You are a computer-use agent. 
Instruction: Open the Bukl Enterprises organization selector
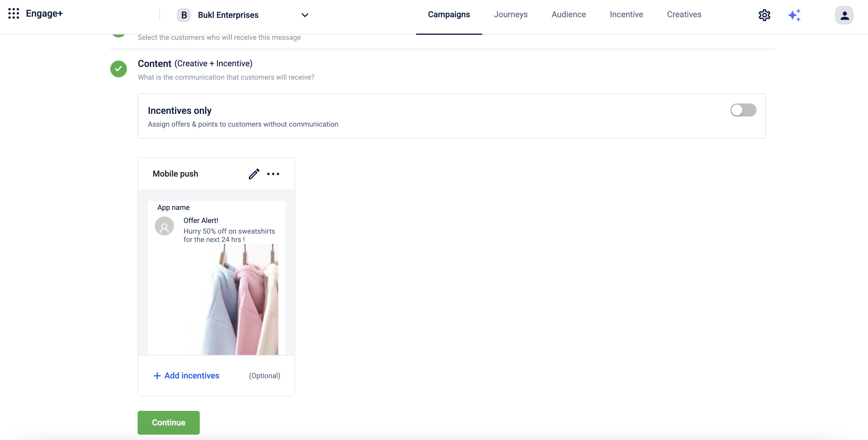[x=228, y=15]
